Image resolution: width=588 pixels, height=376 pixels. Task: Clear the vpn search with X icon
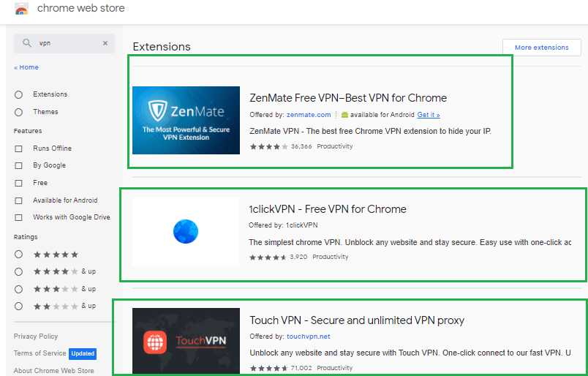[105, 43]
